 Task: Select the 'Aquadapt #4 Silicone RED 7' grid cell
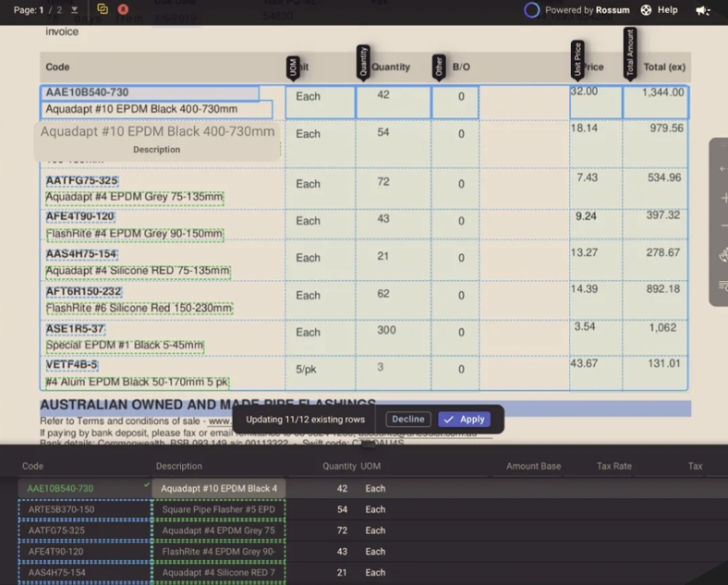[219, 572]
